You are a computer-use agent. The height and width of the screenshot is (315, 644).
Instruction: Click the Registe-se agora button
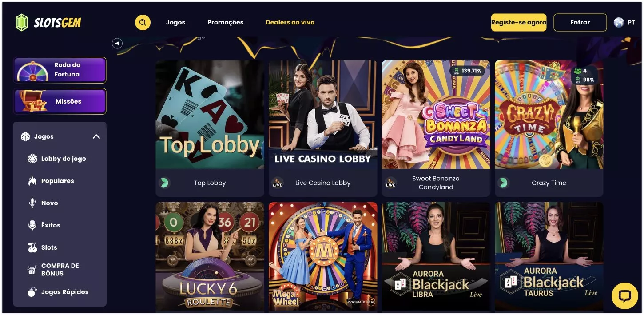(519, 22)
